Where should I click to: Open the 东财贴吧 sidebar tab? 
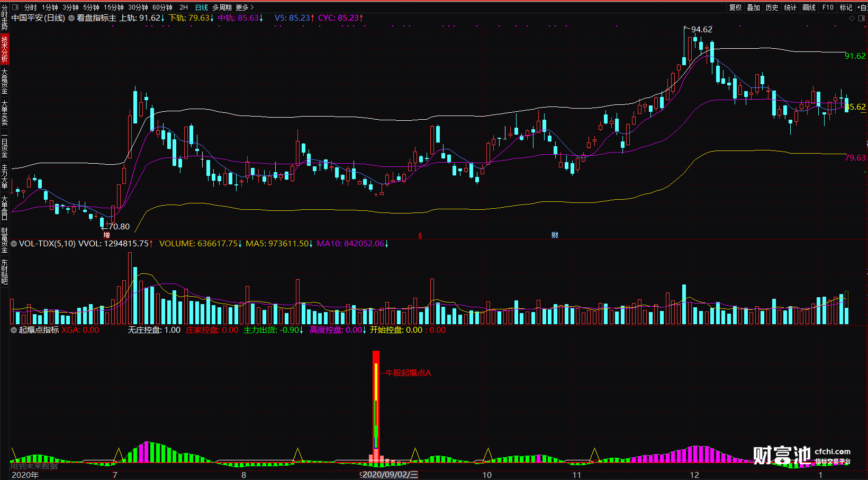[4, 272]
